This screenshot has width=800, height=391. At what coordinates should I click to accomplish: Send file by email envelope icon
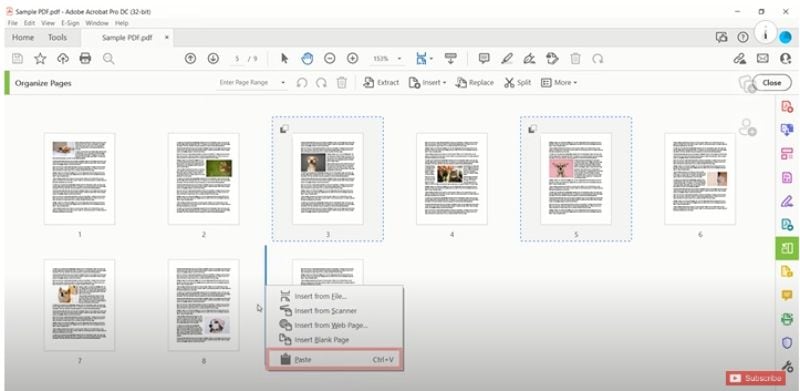pyautogui.click(x=763, y=59)
